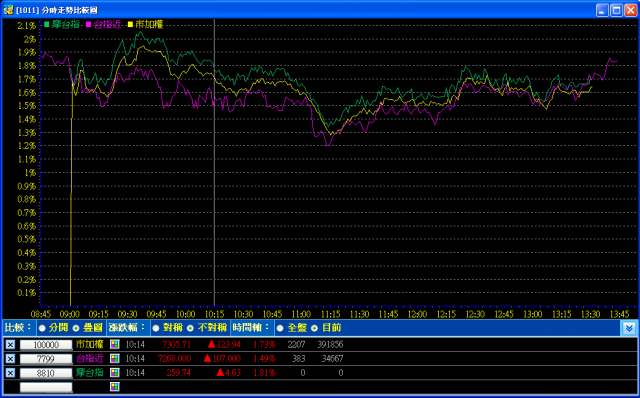
Task: Open the color picker icon in the empty row
Action: point(115,387)
